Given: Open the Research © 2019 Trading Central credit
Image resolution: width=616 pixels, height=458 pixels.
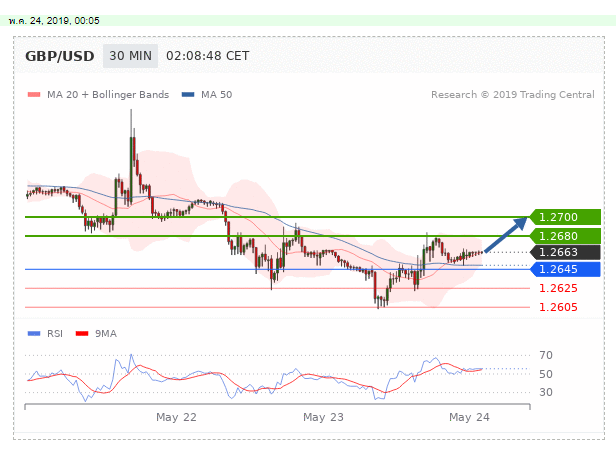Looking at the screenshot, I should tap(513, 95).
